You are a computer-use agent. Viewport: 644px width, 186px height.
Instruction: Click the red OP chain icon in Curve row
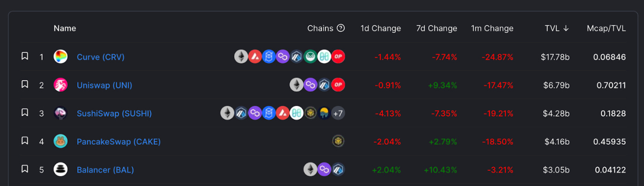(338, 57)
